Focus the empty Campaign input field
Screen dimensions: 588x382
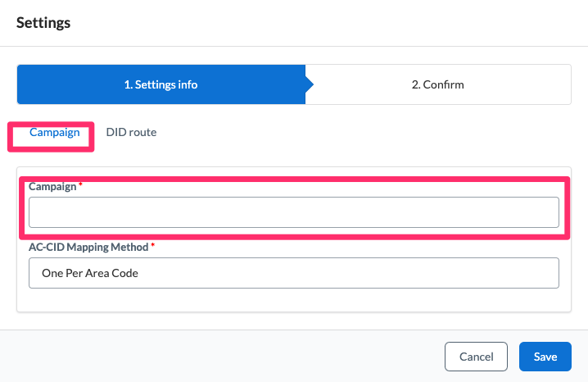[294, 212]
